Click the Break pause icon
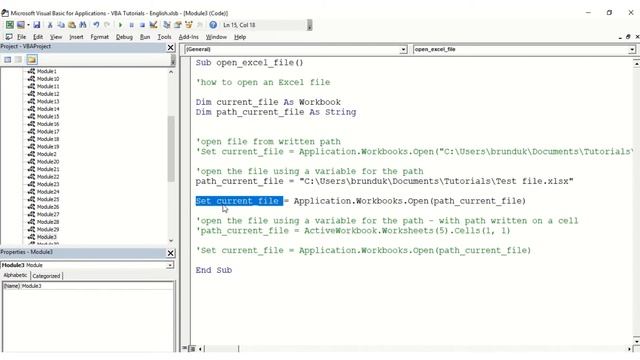640x360 pixels. pyautogui.click(x=131, y=25)
